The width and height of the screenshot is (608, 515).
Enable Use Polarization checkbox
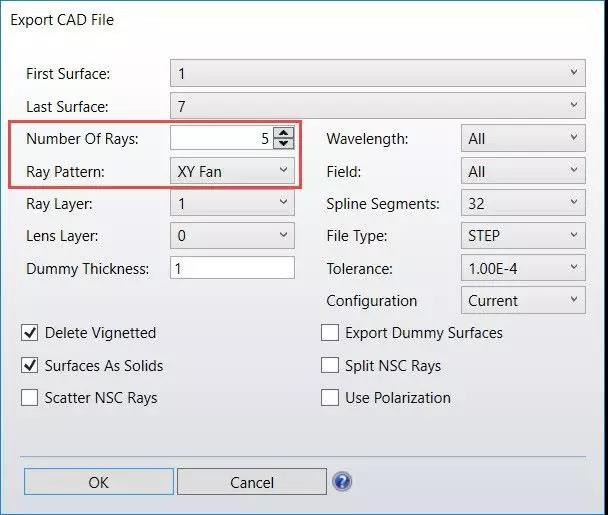click(x=330, y=398)
